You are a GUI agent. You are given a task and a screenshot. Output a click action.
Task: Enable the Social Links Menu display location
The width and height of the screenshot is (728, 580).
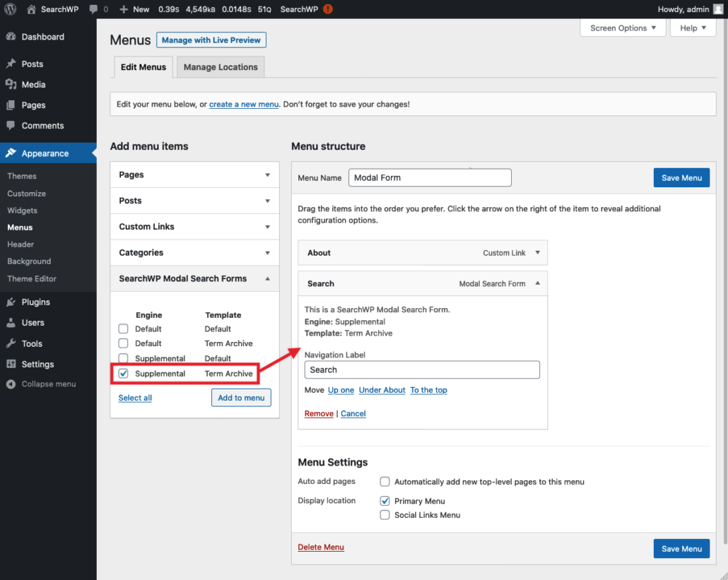coord(384,515)
